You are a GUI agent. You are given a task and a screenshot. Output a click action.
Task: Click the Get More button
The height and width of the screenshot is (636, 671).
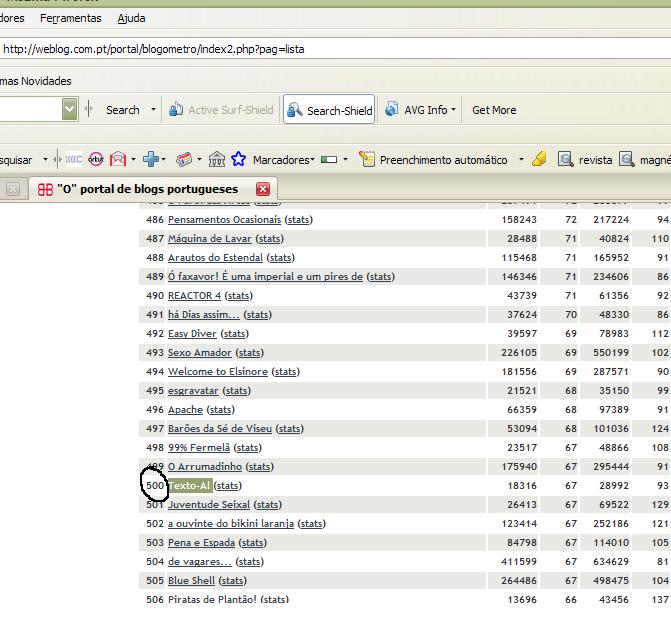(494, 110)
